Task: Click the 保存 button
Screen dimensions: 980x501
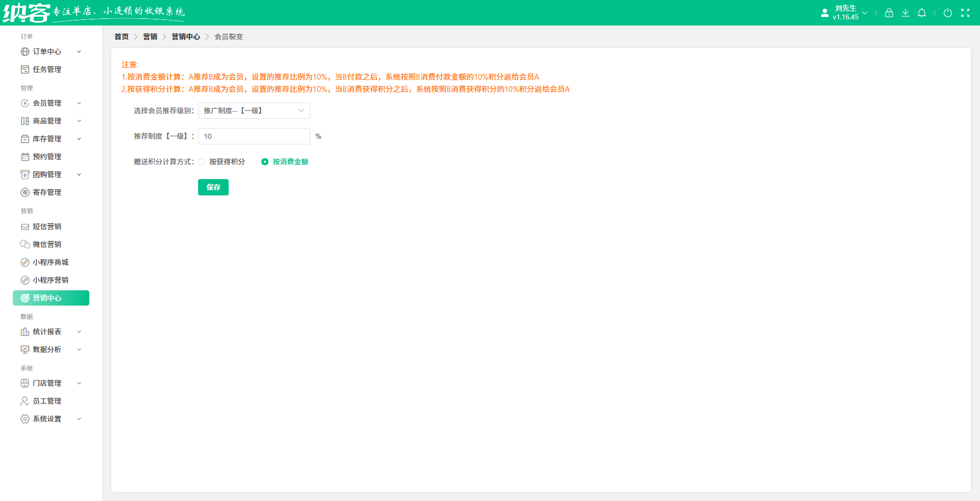Action: (x=213, y=187)
